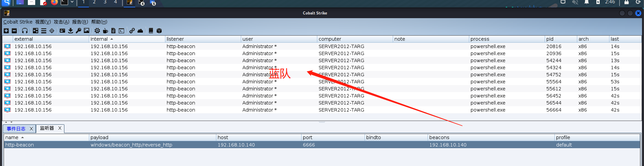Sort listeners by host column
The image size is (644, 166).
(x=259, y=137)
